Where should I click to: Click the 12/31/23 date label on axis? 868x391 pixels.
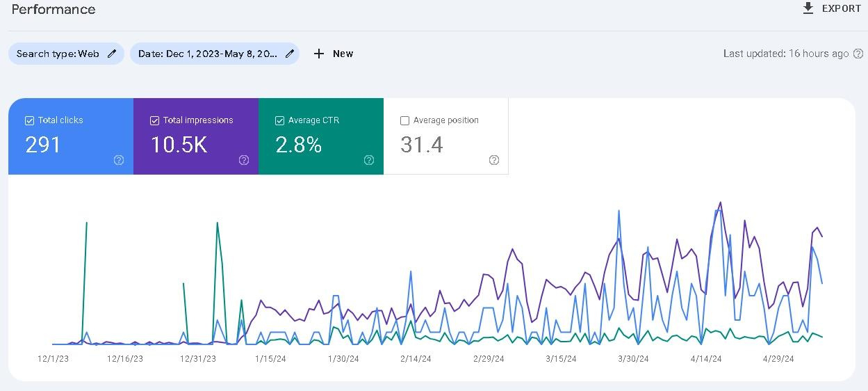click(198, 359)
